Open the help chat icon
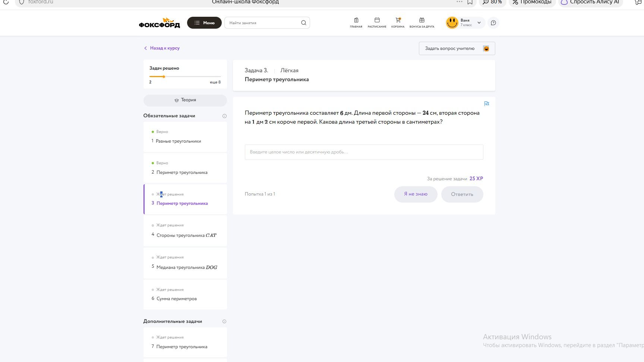This screenshot has width=644, height=362. click(493, 23)
